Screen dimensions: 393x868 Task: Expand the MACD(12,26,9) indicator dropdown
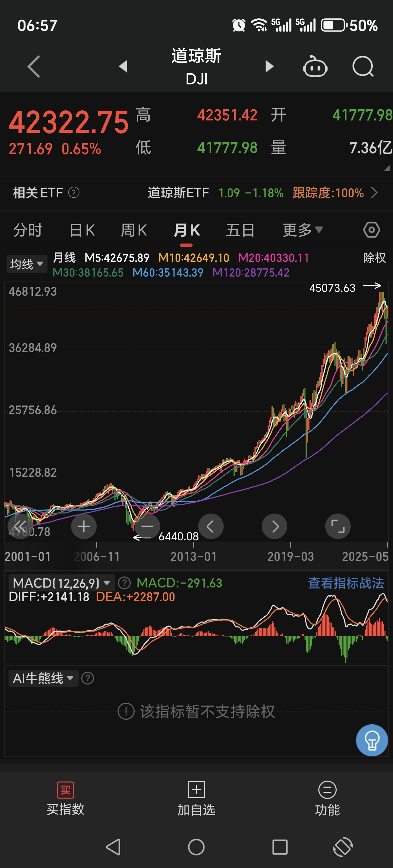[x=61, y=583]
